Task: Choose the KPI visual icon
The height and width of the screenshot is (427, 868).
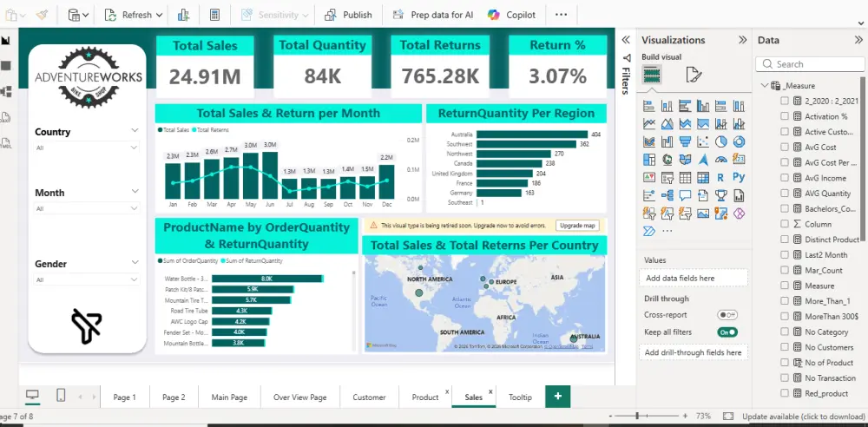Action: pyautogui.click(x=648, y=178)
